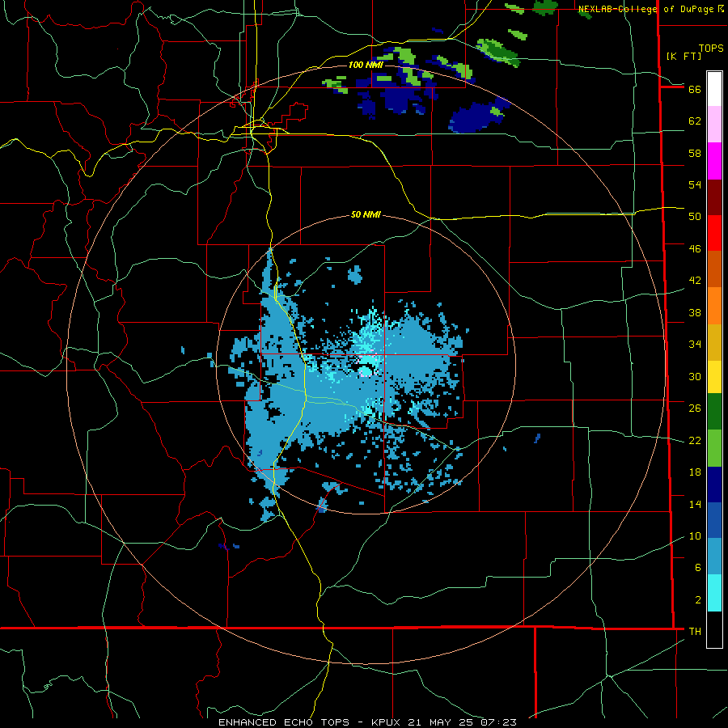Click the KPUX radar station identifier
Screen dimensions: 728x728
pyautogui.click(x=387, y=722)
